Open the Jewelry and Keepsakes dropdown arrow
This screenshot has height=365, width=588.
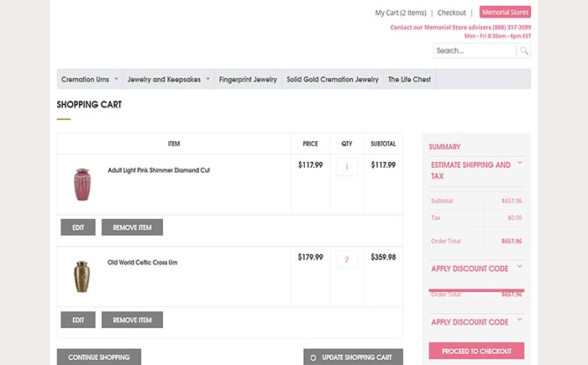(207, 79)
